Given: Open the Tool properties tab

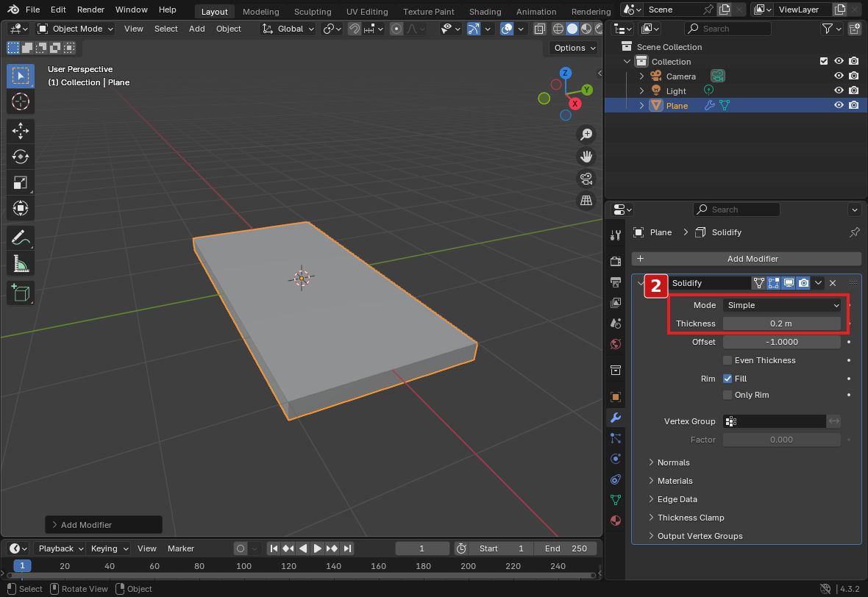Looking at the screenshot, I should coord(616,235).
